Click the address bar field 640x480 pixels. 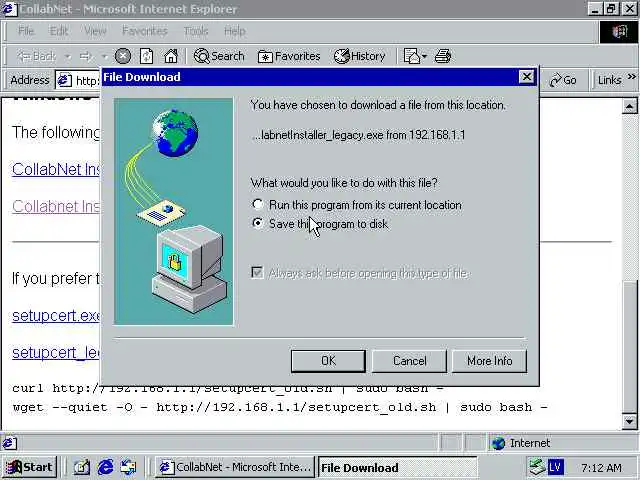pos(78,80)
